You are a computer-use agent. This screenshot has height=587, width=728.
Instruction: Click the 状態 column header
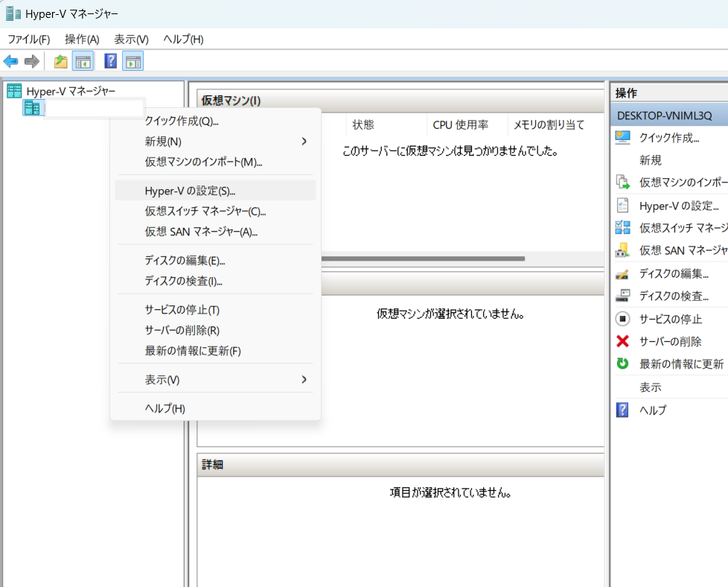pos(363,124)
